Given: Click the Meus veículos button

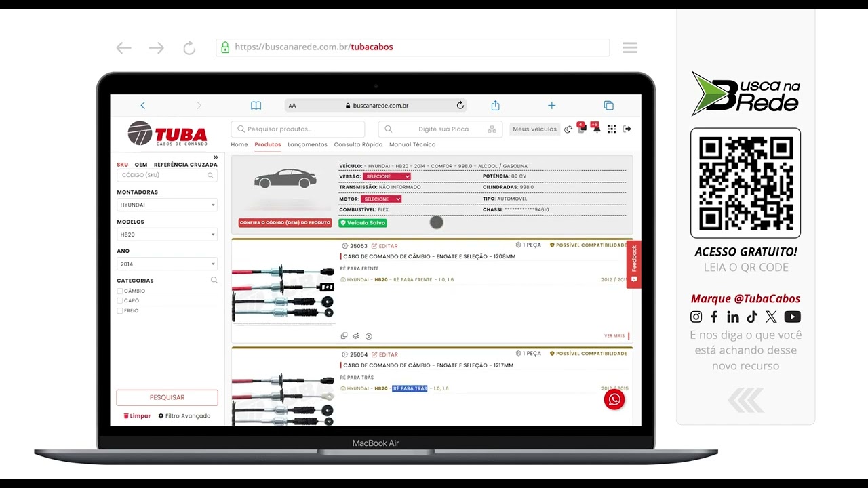Looking at the screenshot, I should point(534,129).
